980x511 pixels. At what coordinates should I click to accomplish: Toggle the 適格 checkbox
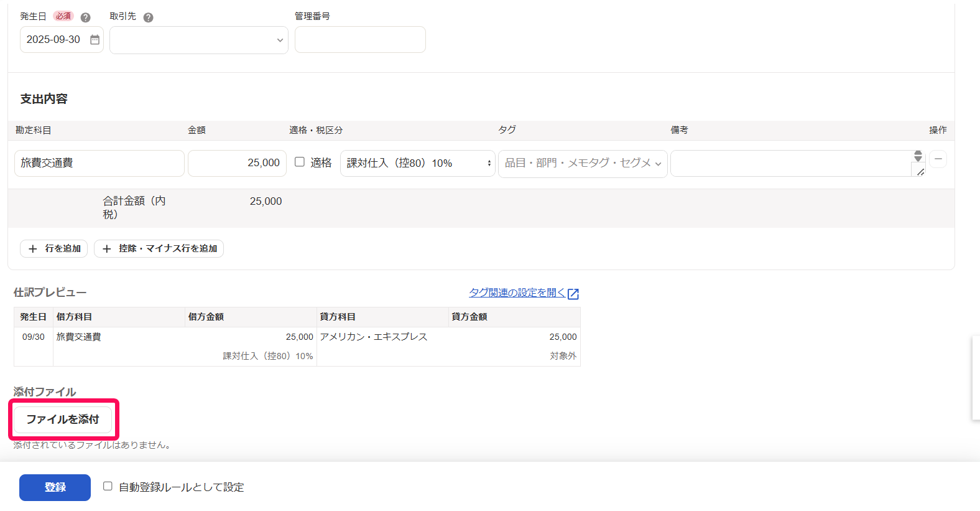tap(300, 162)
